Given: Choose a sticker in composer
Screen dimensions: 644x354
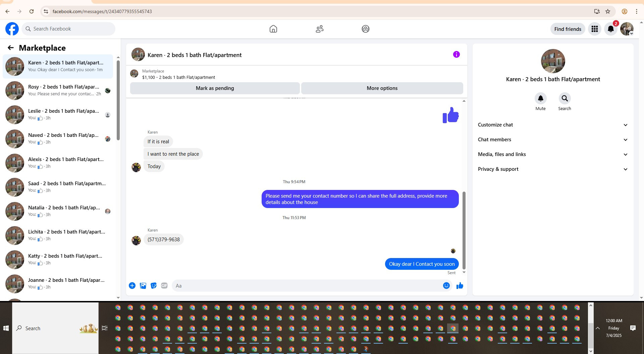Looking at the screenshot, I should coord(154,286).
